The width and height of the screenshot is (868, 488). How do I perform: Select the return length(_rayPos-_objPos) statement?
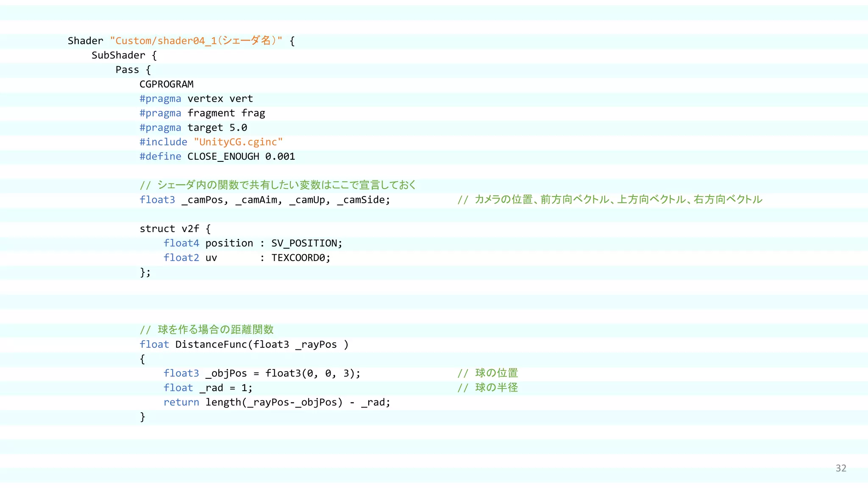pos(277,402)
